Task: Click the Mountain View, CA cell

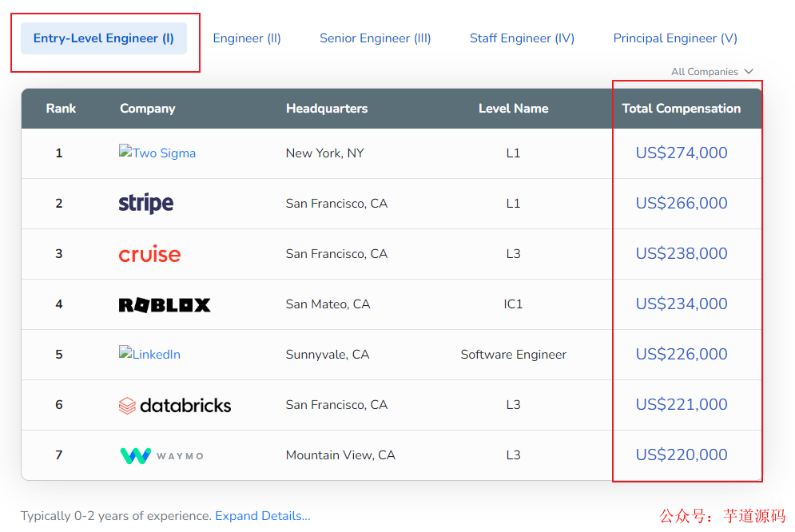Action: 340,455
